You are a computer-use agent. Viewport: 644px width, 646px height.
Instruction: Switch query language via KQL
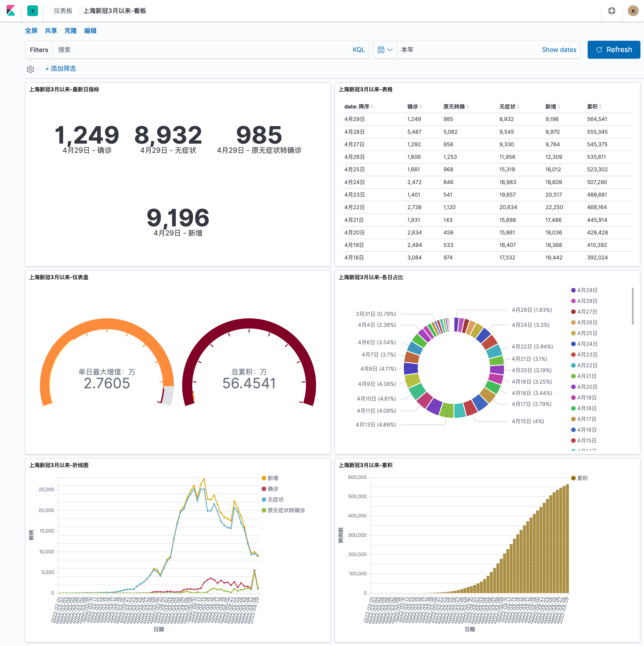click(x=359, y=49)
